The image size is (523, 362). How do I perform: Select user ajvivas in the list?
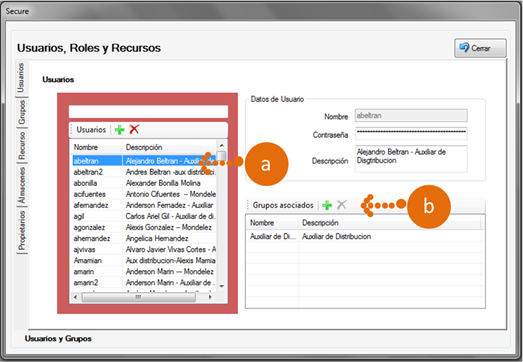(x=144, y=249)
